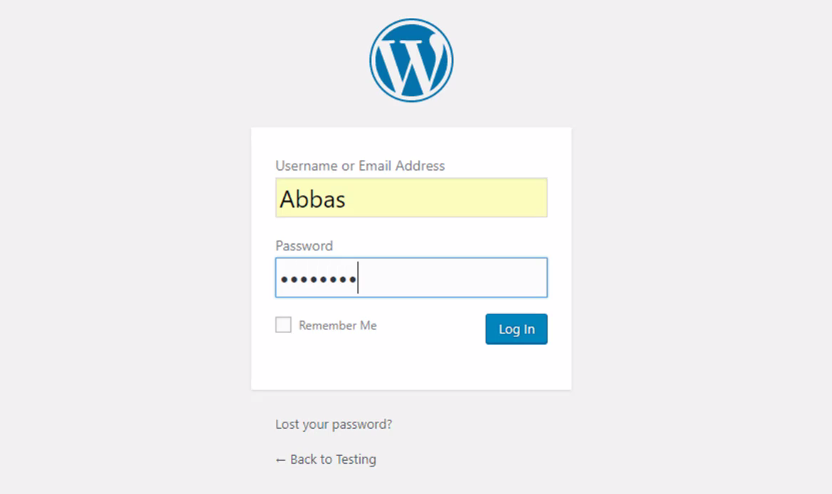Focus the Username or Email Address field
This screenshot has height=494, width=832.
coord(411,198)
